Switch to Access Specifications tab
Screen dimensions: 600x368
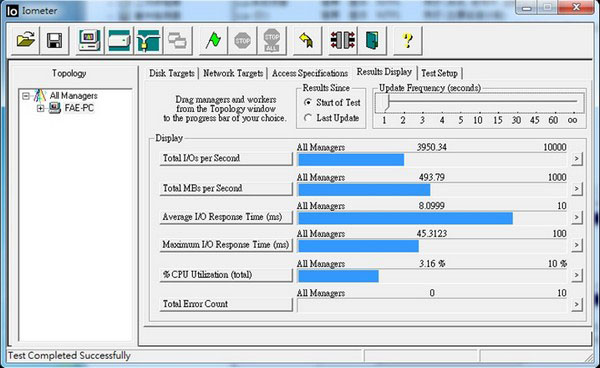click(310, 73)
